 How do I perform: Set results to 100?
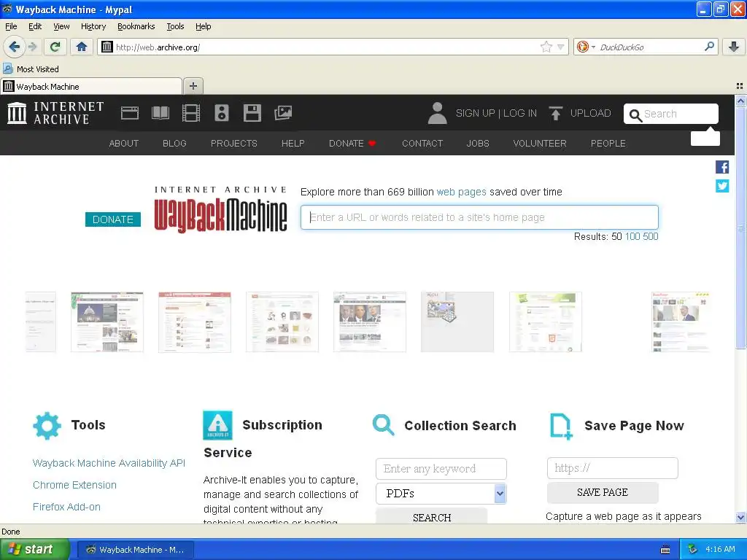632,237
